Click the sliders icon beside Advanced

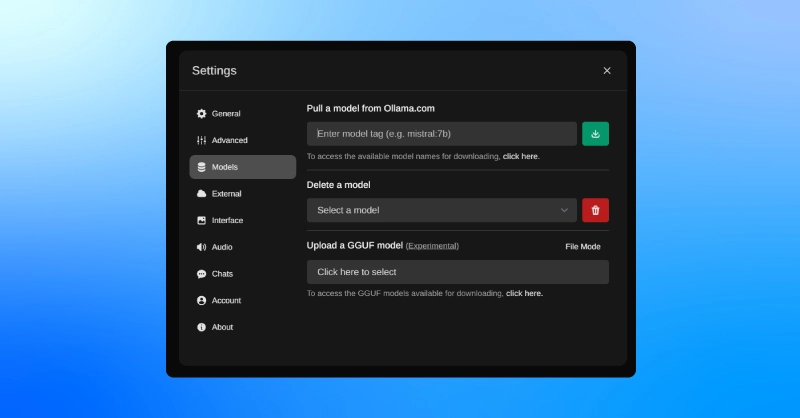coord(202,140)
